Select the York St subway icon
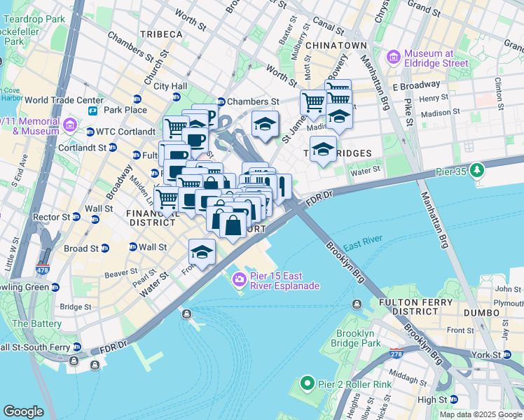Screen dimensions: 524x420 (x=507, y=355)
